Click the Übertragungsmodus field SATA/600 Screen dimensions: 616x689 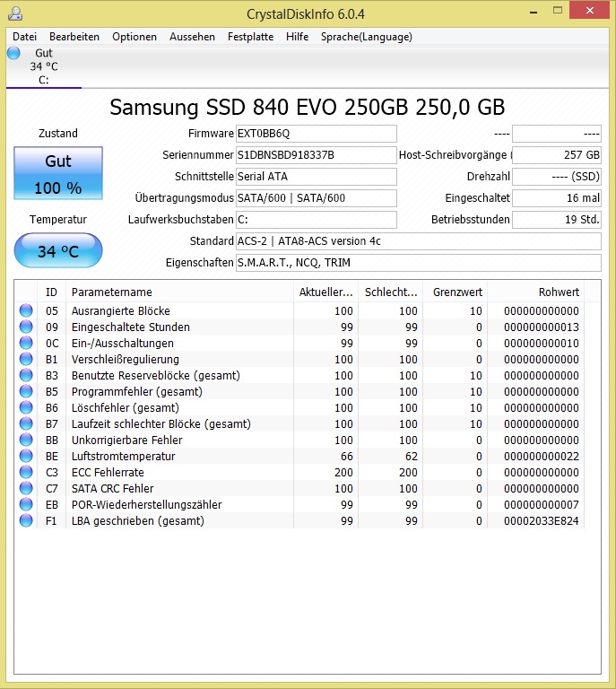pyautogui.click(x=317, y=198)
